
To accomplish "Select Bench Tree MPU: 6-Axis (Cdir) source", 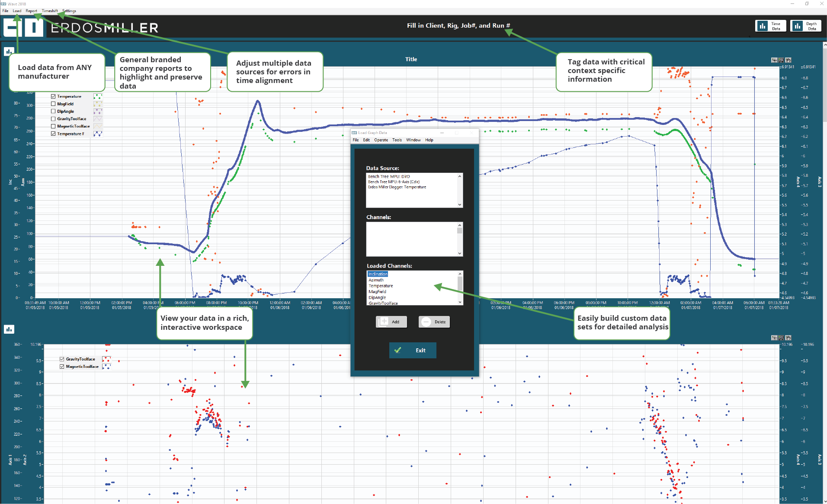I will (394, 182).
